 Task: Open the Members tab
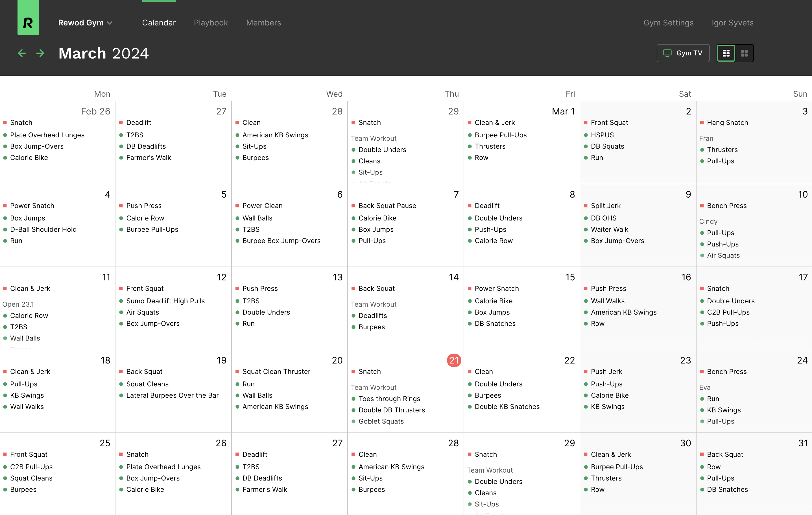(x=263, y=23)
